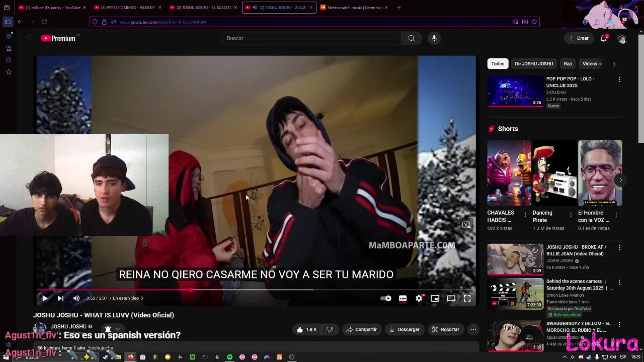Enter fullscreen on the video

pyautogui.click(x=467, y=298)
